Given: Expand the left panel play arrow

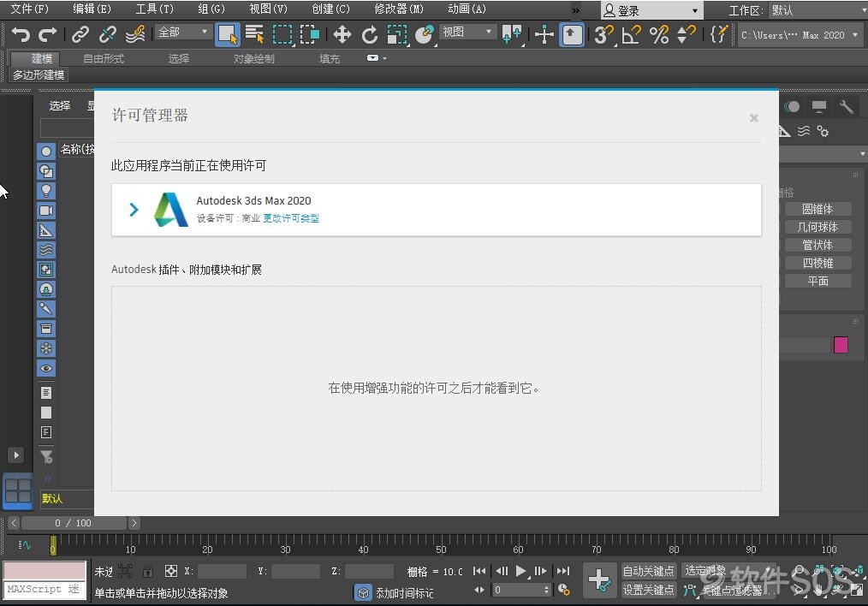Looking at the screenshot, I should 16,454.
